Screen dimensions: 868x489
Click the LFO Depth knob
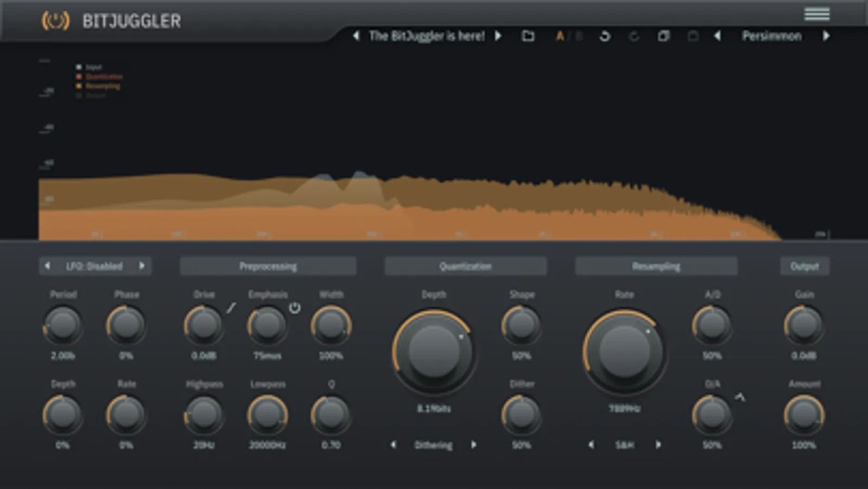click(63, 415)
